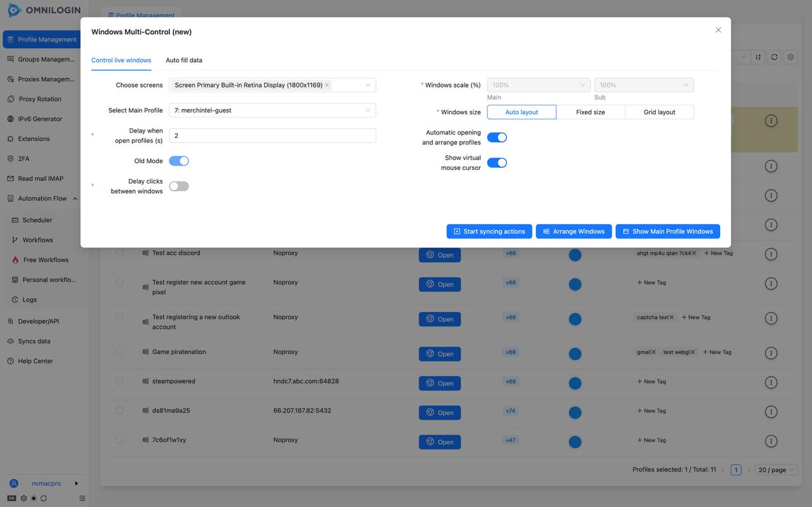This screenshot has width=812, height=507.
Task: Click the EN language icon in sidebar
Action: pyautogui.click(x=11, y=499)
